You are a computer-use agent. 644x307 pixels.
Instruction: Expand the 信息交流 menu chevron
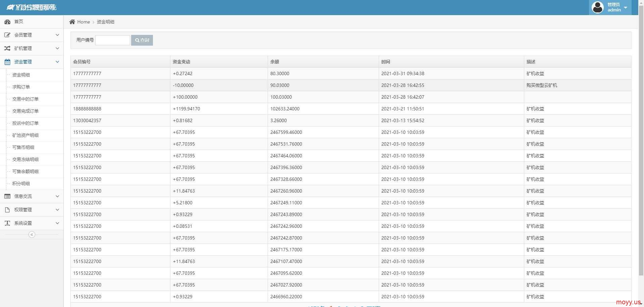point(57,196)
